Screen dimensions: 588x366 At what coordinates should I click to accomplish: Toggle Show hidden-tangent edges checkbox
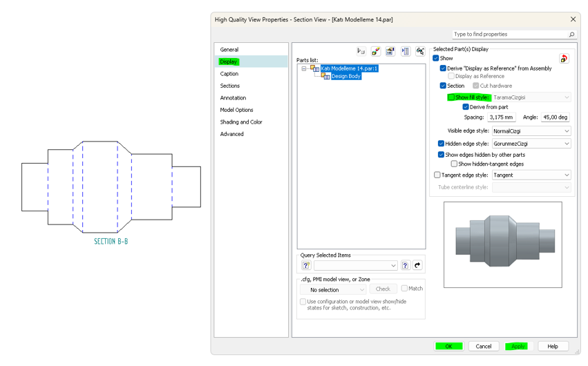point(454,164)
